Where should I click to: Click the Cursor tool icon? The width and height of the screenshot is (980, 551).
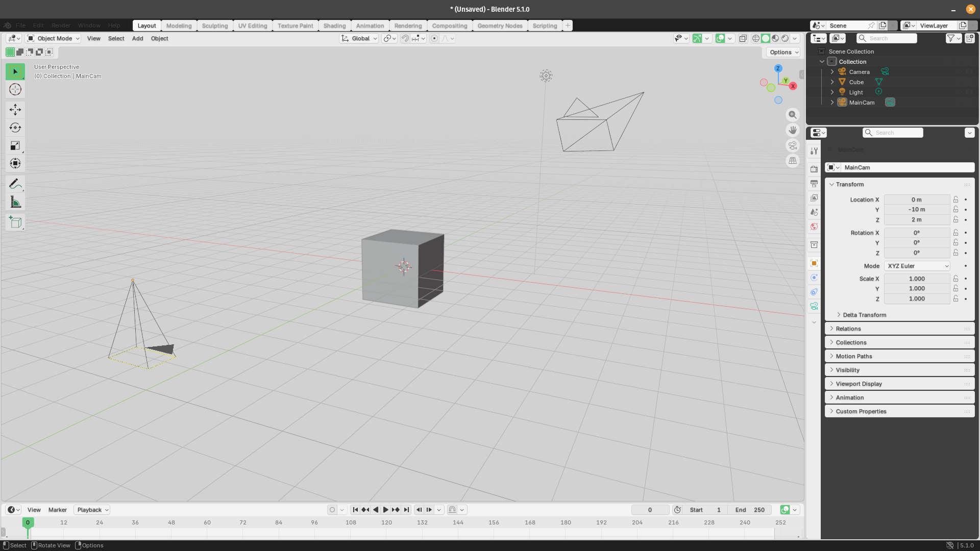(x=15, y=89)
